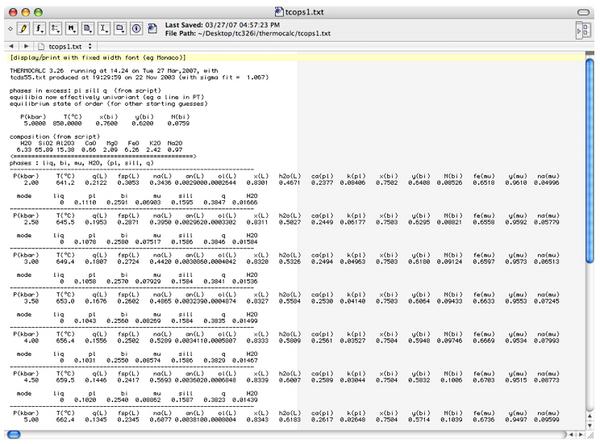Screen dimensions: 600x444
Task: Click the vertical scrollbar blue thumb
Action: (x=590, y=160)
